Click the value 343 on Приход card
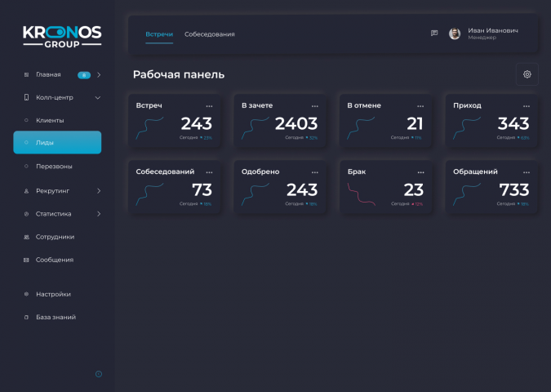 tap(513, 123)
